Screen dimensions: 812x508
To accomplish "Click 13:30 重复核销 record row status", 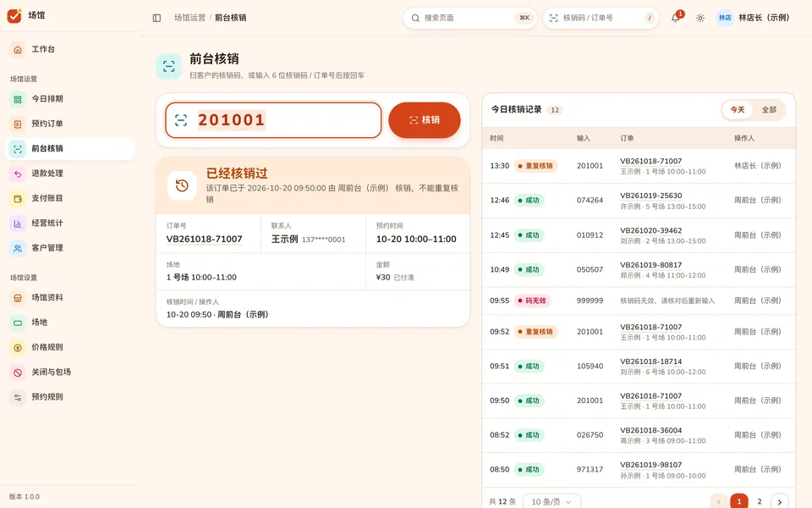I will (x=535, y=166).
